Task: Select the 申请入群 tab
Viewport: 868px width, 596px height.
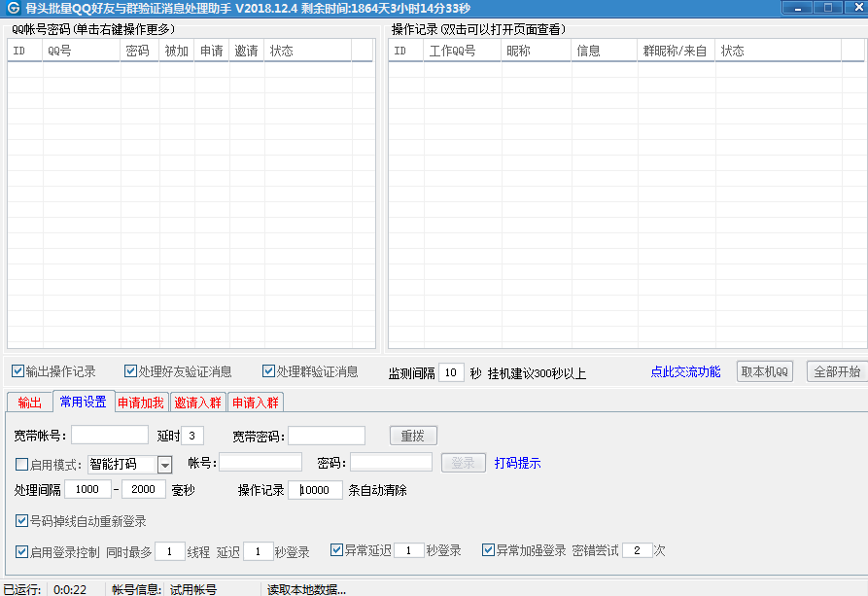Action: click(256, 403)
